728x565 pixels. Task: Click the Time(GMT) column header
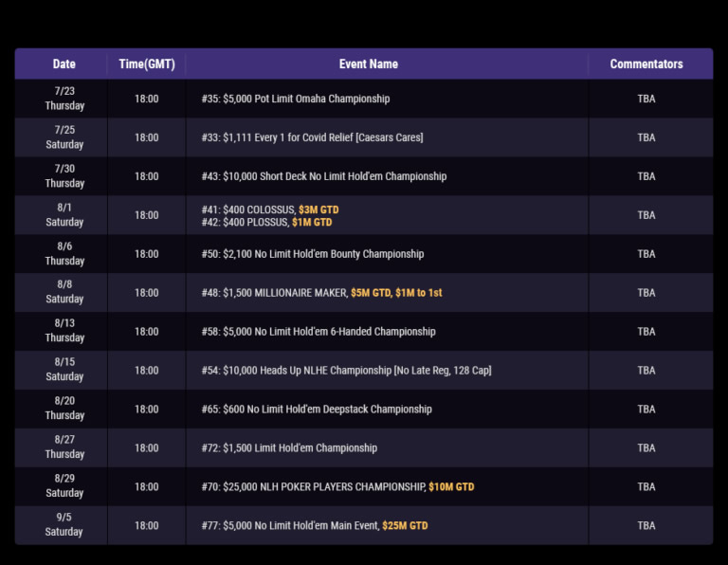pos(147,64)
